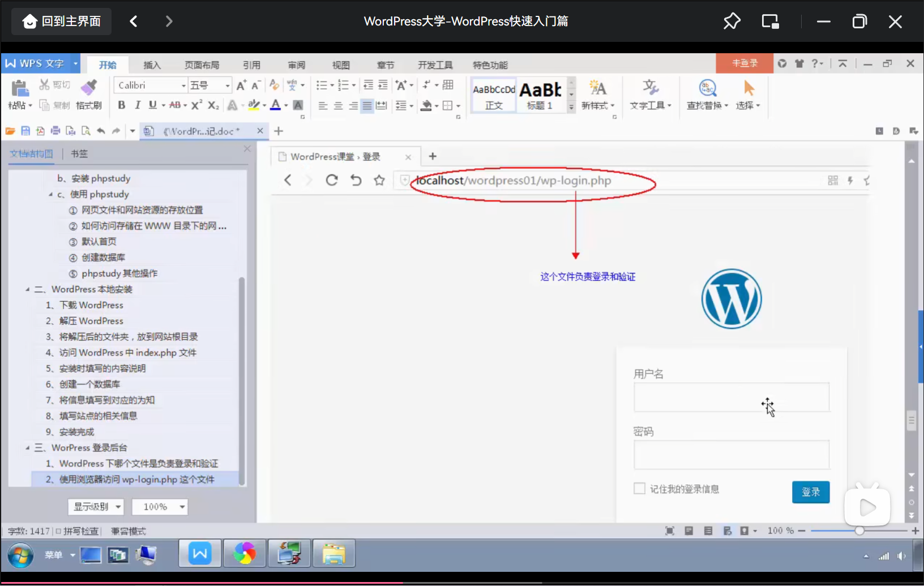Open 引用 ribbon tab
924x586 pixels.
click(x=251, y=65)
